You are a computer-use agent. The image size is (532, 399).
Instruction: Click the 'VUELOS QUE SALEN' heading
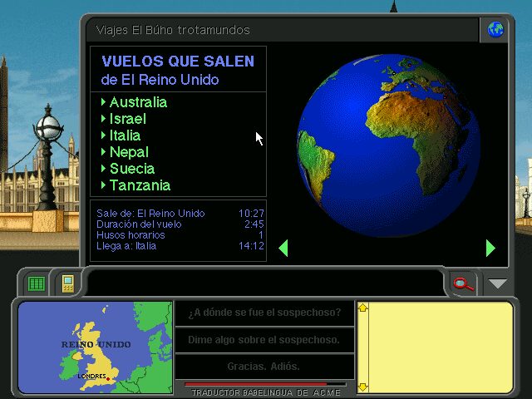tap(178, 62)
